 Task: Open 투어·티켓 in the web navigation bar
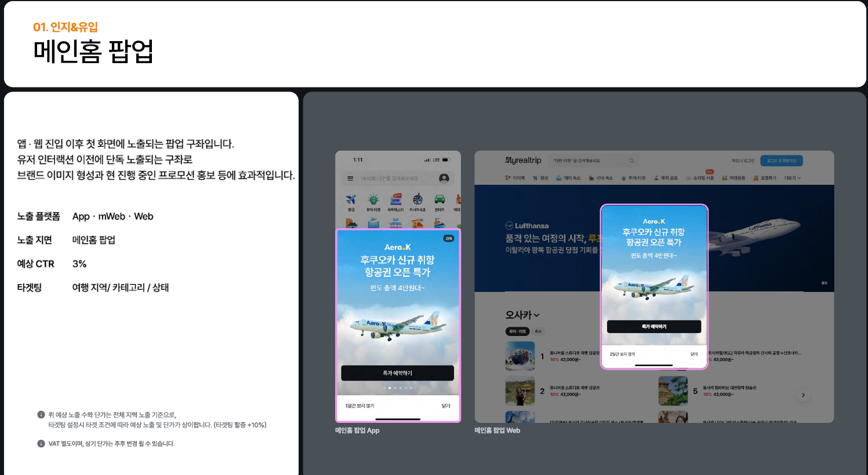click(x=633, y=178)
